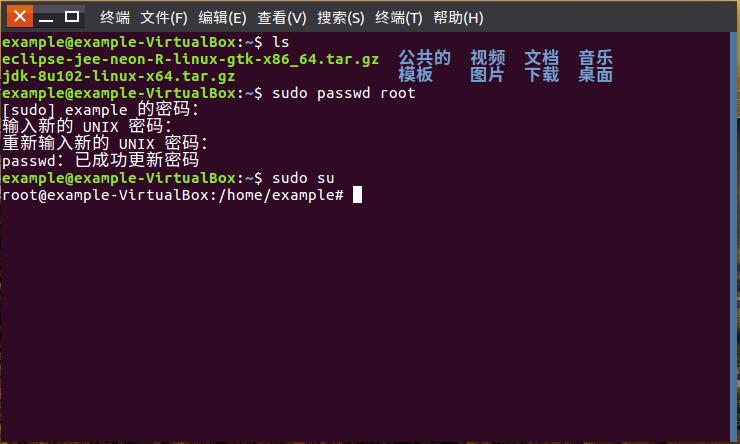Maximize the terminal window
The height and width of the screenshot is (444, 740).
pos(71,17)
